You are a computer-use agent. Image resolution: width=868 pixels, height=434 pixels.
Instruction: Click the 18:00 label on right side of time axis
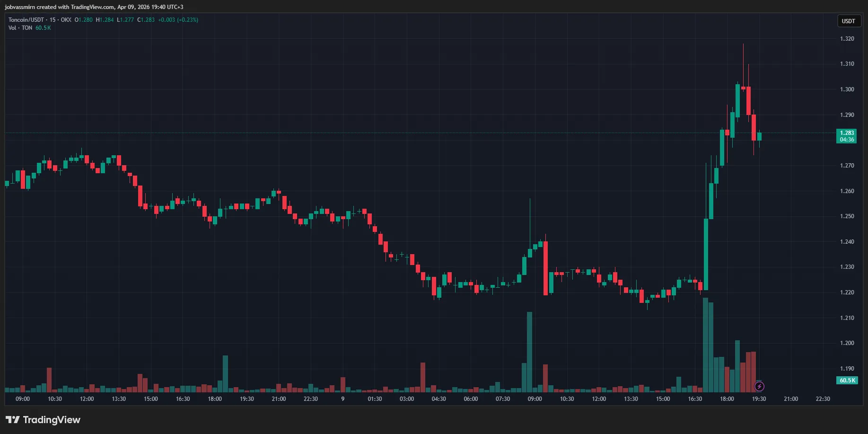[x=727, y=399]
